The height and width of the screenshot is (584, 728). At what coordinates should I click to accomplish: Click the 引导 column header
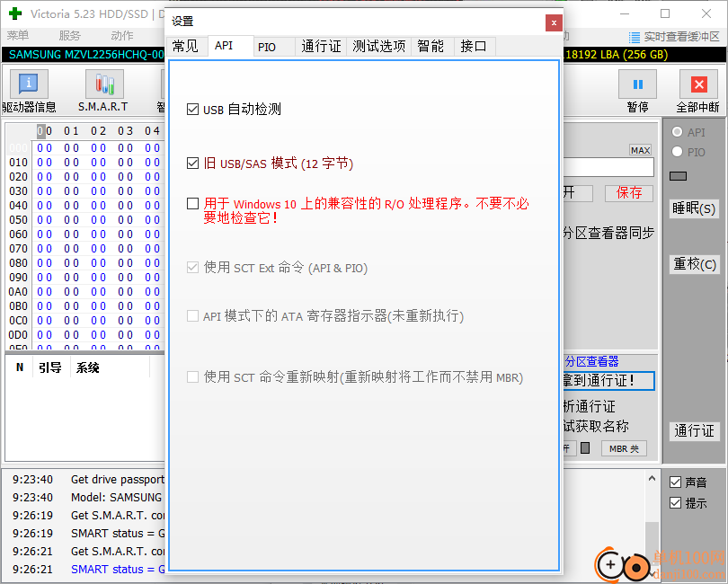[x=50, y=367]
